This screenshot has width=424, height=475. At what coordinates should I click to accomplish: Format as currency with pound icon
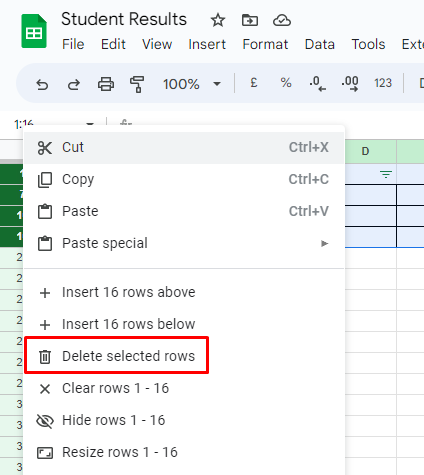click(x=254, y=83)
